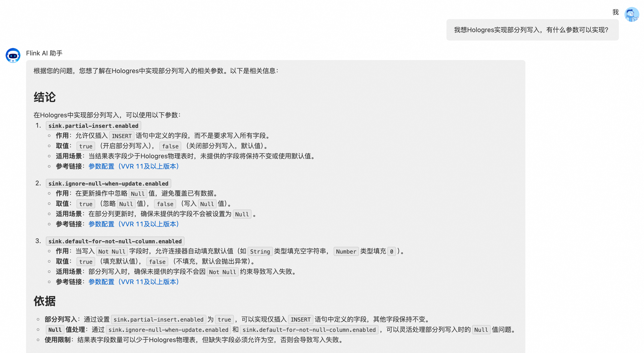
Task: Click the Number code tag in third item
Action: tap(346, 251)
